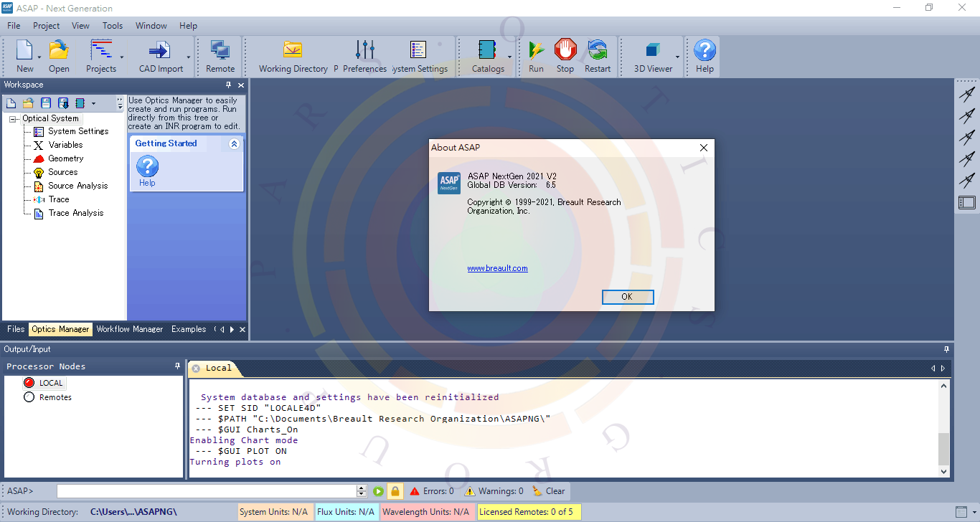Image resolution: width=980 pixels, height=522 pixels.
Task: Open the 3D Viewer cube icon
Action: (x=652, y=50)
